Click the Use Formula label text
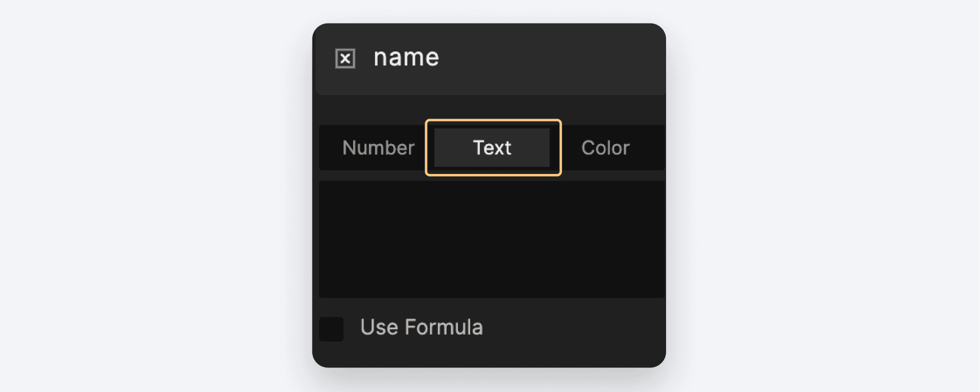980x392 pixels. pyautogui.click(x=422, y=327)
